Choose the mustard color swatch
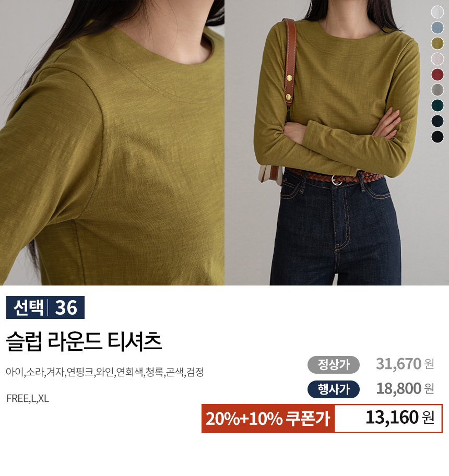The height and width of the screenshot is (476, 449). [x=438, y=43]
